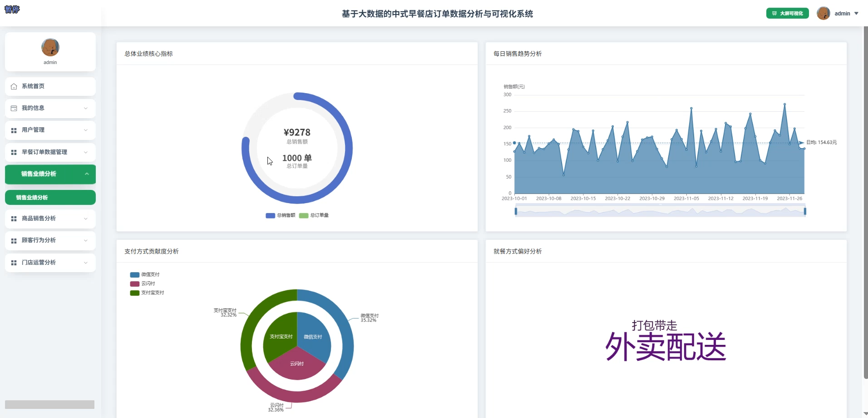This screenshot has width=868, height=418.
Task: Click outer ring 云闪付 32.36% label
Action: [x=276, y=408]
